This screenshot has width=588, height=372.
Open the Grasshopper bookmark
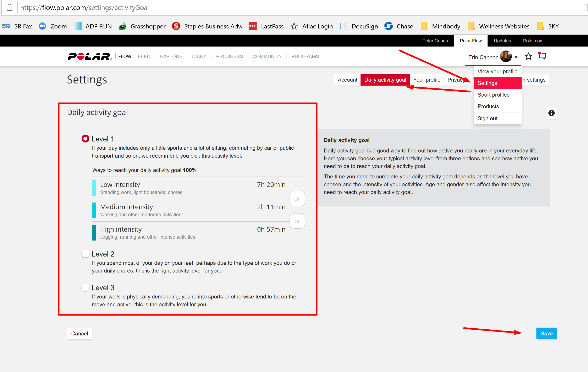pos(142,26)
